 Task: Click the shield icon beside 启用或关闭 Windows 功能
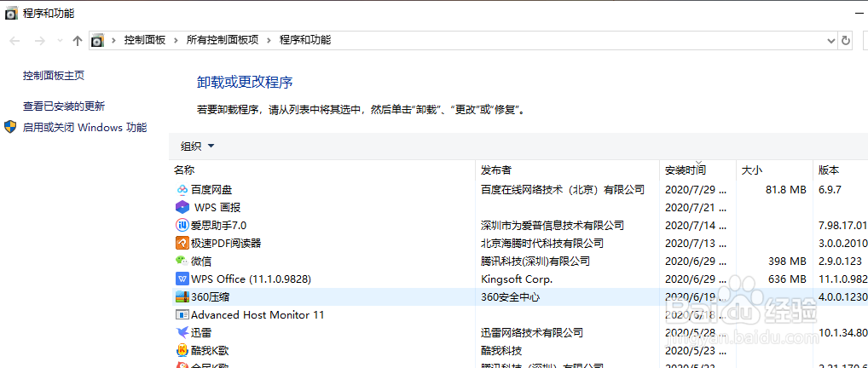click(x=10, y=127)
